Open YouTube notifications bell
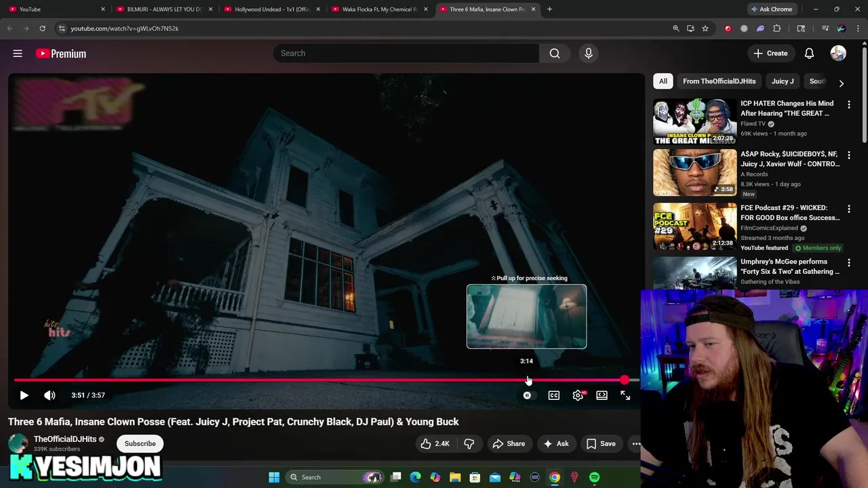Image resolution: width=868 pixels, height=488 pixels. [x=809, y=54]
